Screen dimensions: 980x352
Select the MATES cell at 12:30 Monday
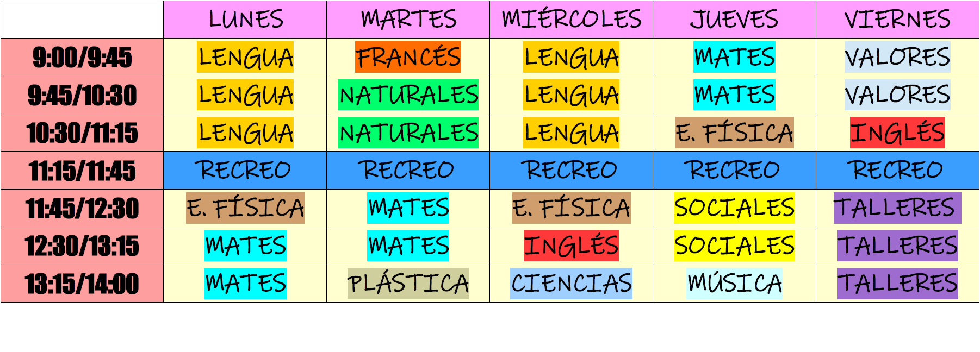coord(245,246)
